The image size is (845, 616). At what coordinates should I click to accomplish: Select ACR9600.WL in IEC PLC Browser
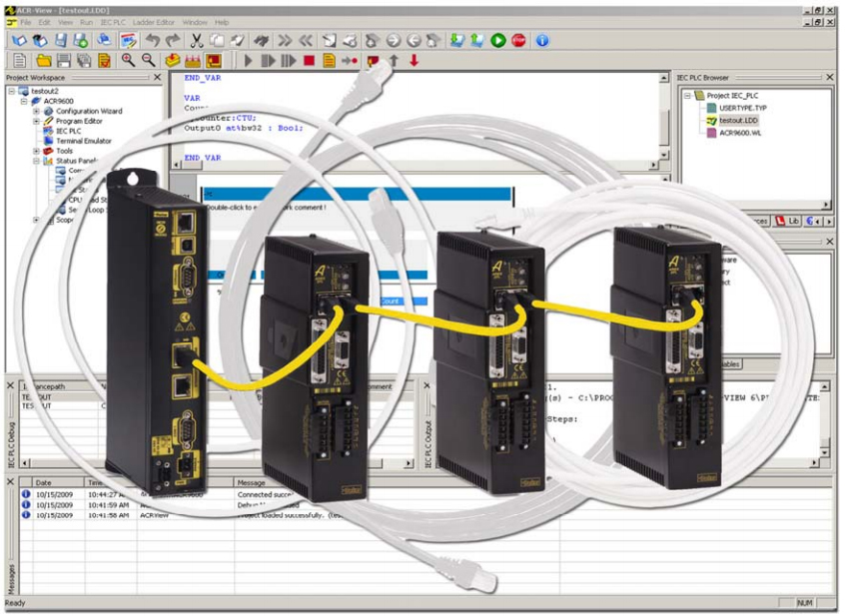pyautogui.click(x=740, y=133)
